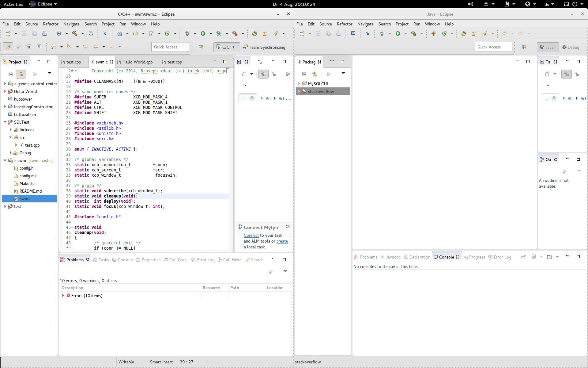Switch to the Java perspective icon

pyautogui.click(x=547, y=47)
